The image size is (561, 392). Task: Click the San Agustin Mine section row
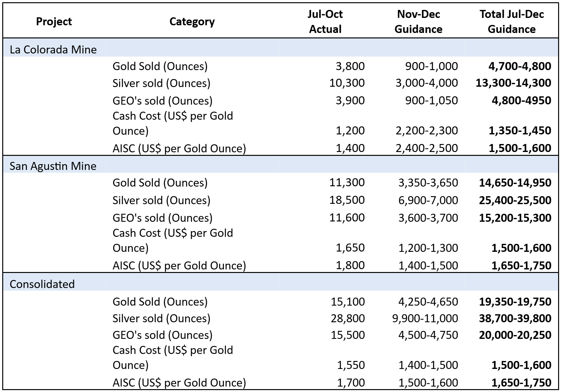click(x=280, y=166)
